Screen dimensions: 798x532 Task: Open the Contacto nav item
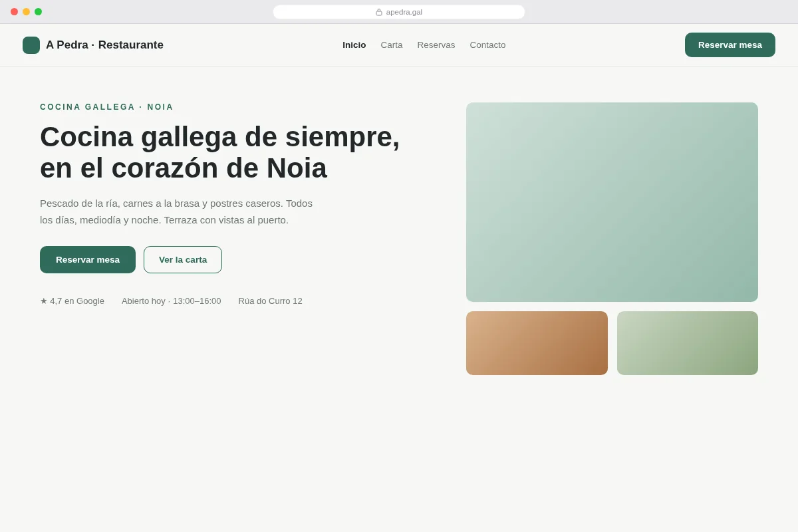(x=487, y=45)
